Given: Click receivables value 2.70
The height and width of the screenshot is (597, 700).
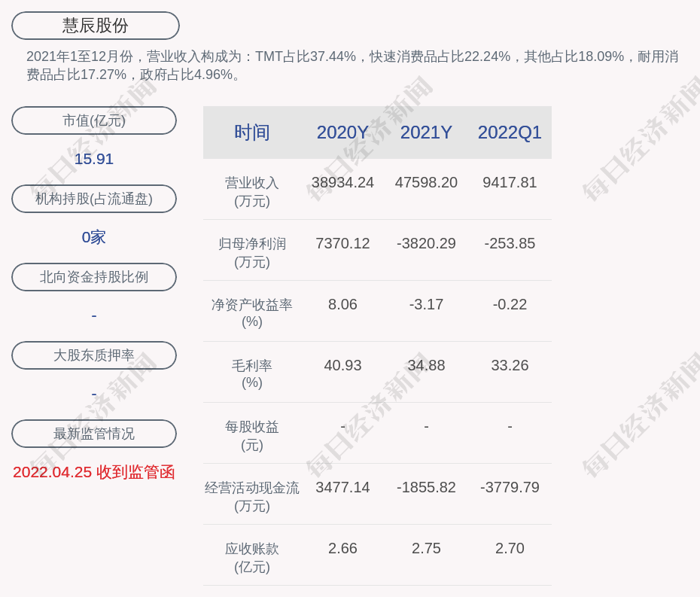Looking at the screenshot, I should pos(510,548).
